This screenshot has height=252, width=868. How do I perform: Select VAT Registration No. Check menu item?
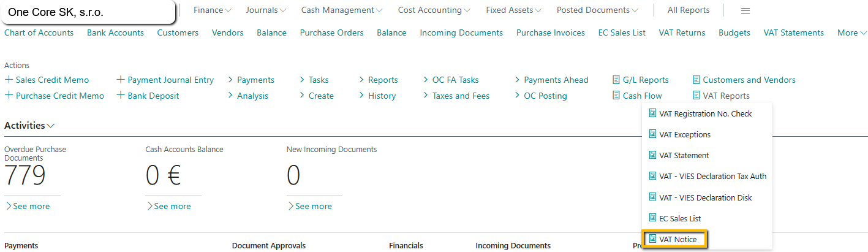pyautogui.click(x=705, y=113)
